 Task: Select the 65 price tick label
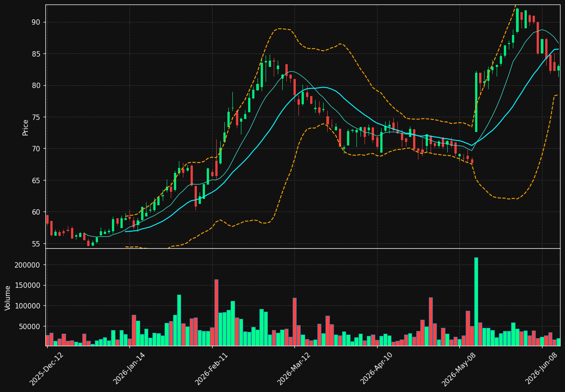coord(36,181)
